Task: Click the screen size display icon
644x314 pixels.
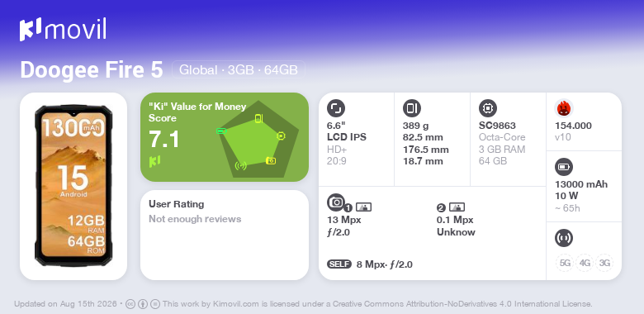Action: tap(336, 108)
